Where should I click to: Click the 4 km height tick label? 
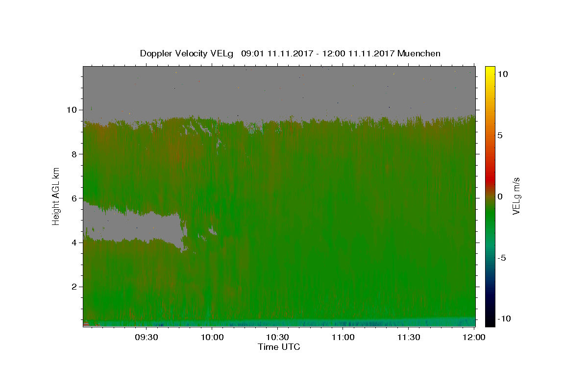[x=74, y=243]
